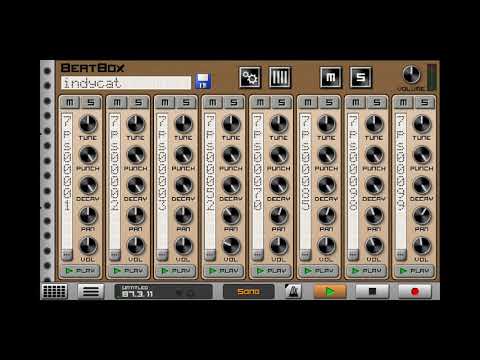Screen dimensions: 480x360
Task: Solo channel 3 with its S button
Action: pyautogui.click(x=186, y=103)
